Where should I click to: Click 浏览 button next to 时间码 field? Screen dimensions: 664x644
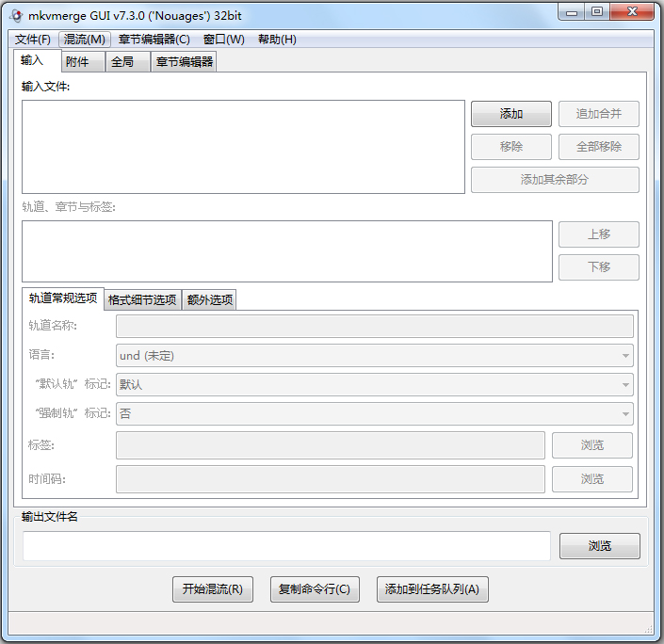pyautogui.click(x=592, y=479)
